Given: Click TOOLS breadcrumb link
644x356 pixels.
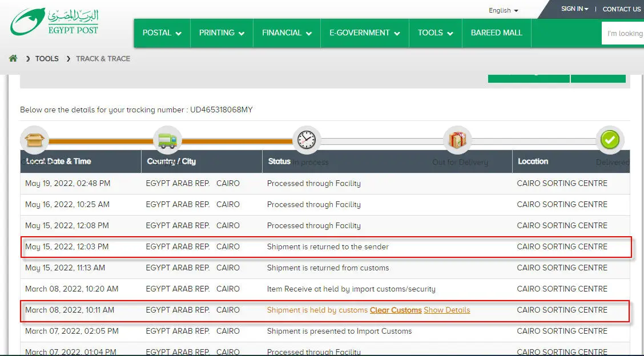Looking at the screenshot, I should pyautogui.click(x=47, y=59).
